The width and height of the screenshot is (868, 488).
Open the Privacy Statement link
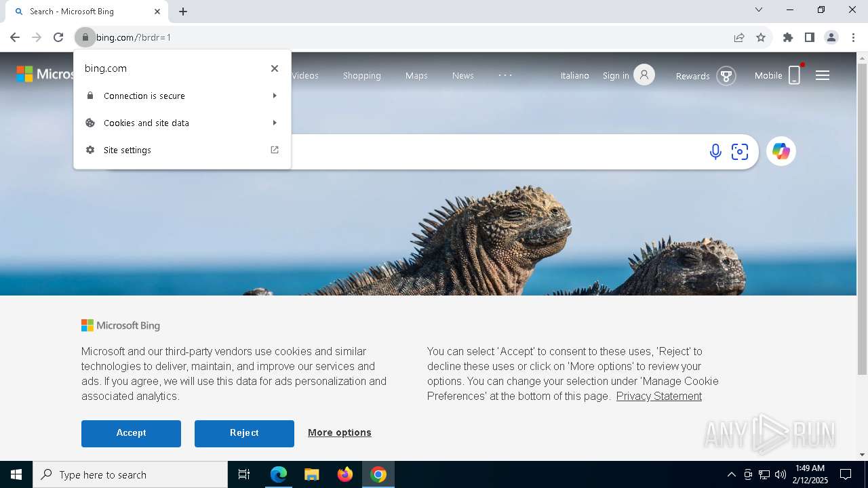(659, 396)
